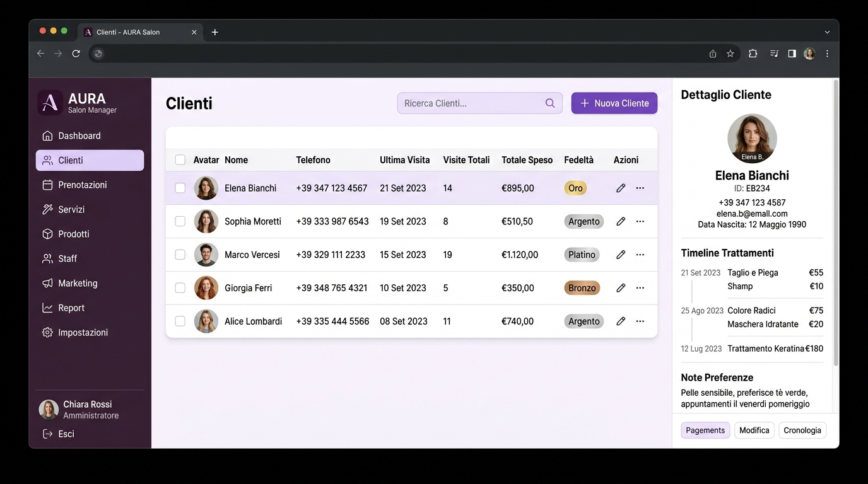Select the Clienti - AURA Salon tab
The height and width of the screenshot is (484, 868).
[x=140, y=32]
